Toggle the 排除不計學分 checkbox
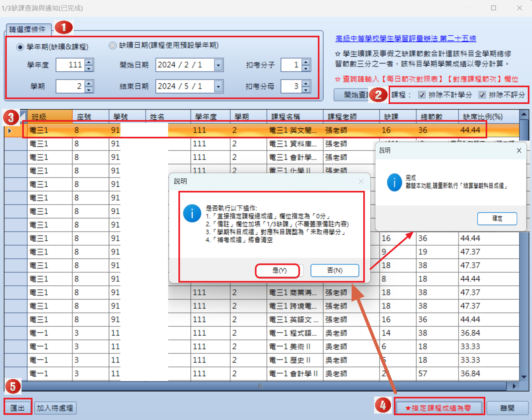This screenshot has width=532, height=420. coord(422,95)
